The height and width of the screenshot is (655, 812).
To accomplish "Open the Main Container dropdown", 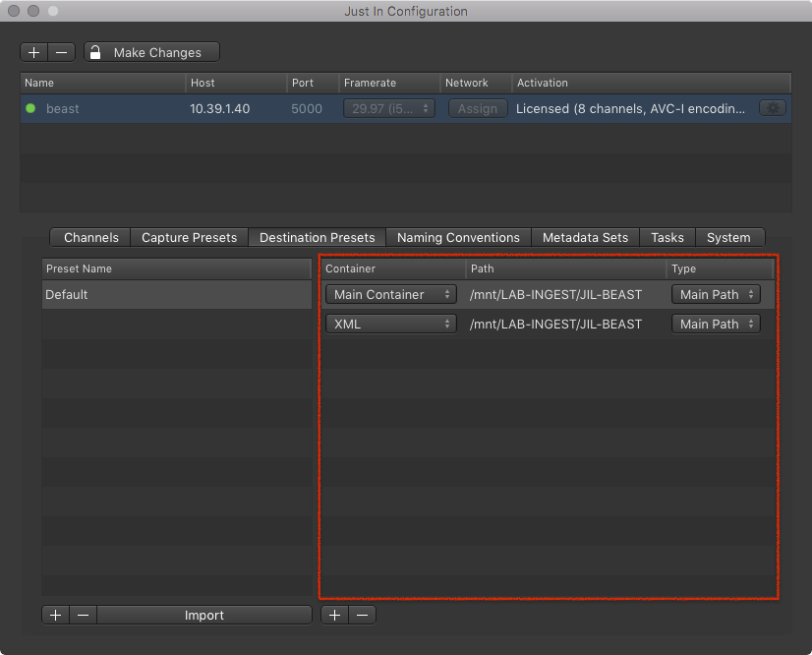I will tap(391, 294).
